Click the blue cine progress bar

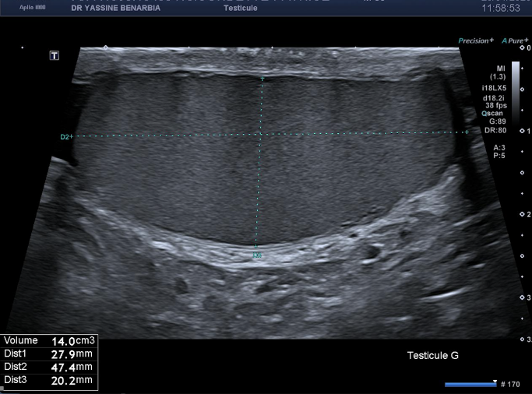click(470, 384)
